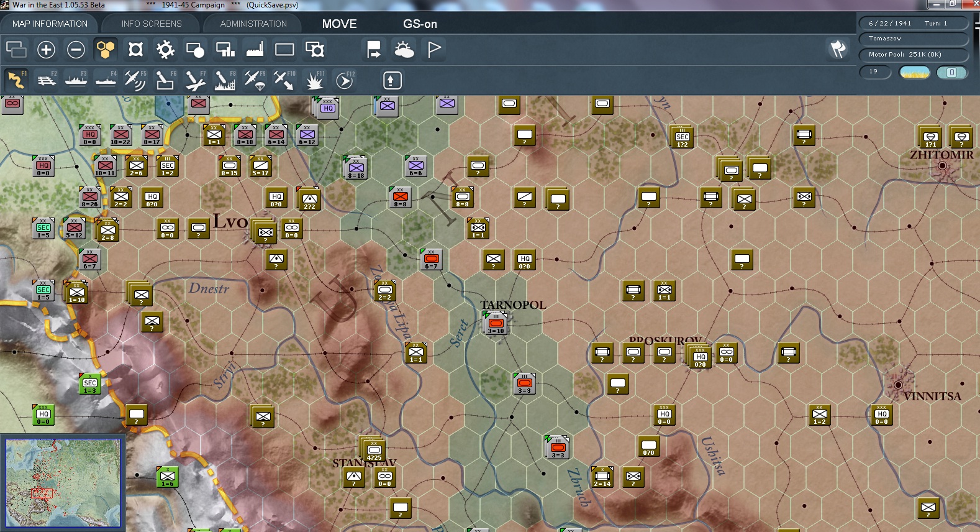Click the rectangle-with-bar-chart icon in top toolbar
The width and height of the screenshot is (980, 532).
point(225,49)
